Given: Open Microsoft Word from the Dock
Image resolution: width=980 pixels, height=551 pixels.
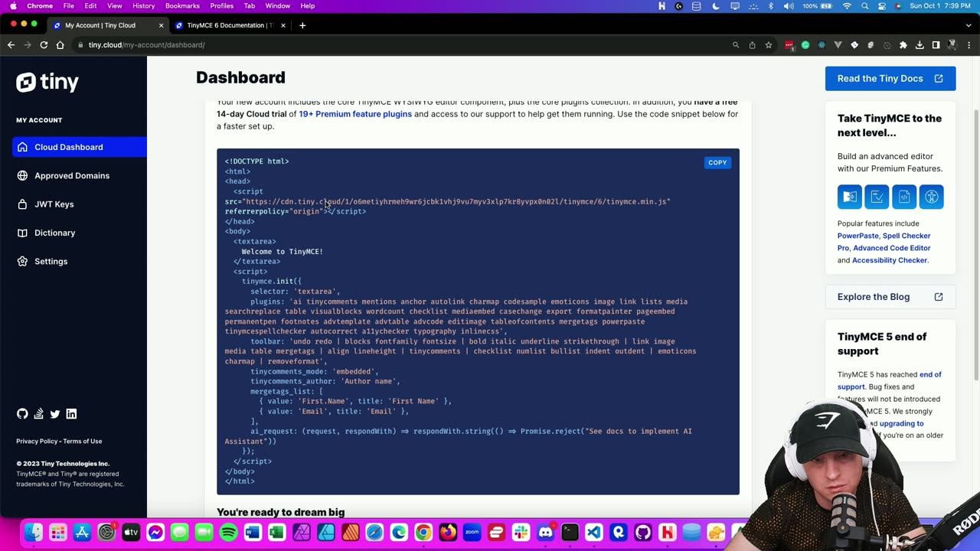Looking at the screenshot, I should 253,533.
